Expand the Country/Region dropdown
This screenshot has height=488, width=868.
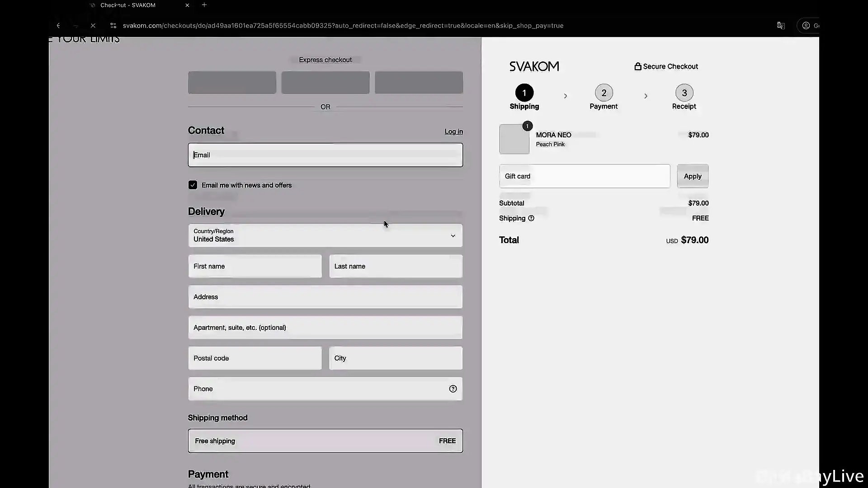click(325, 235)
